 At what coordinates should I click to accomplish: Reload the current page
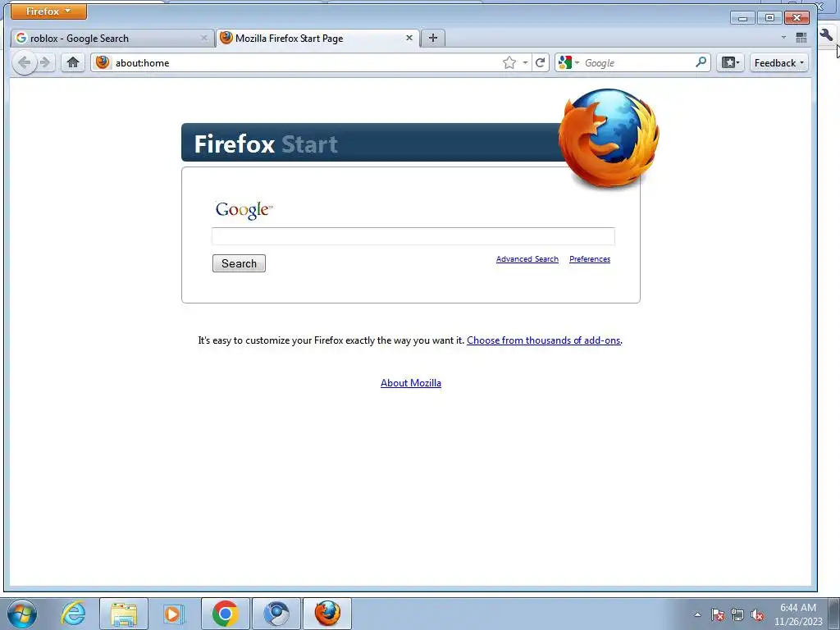540,62
